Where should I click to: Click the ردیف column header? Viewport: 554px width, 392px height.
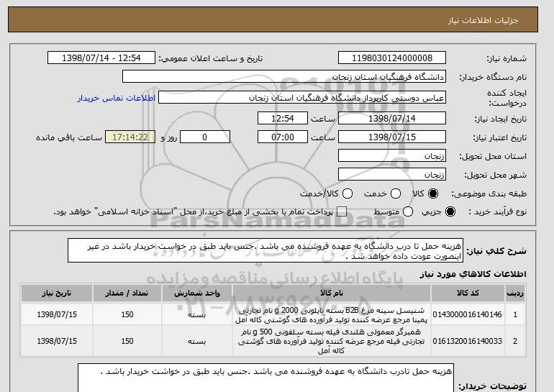515,293
